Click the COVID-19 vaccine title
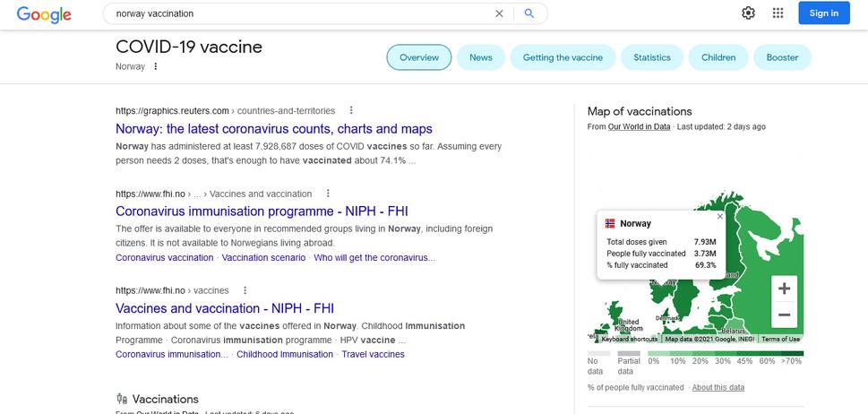 click(189, 47)
